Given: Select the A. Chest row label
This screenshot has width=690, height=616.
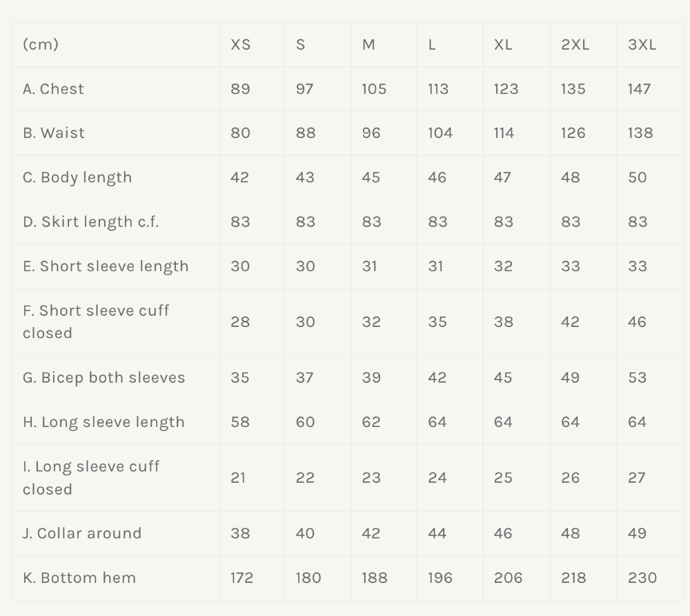Looking at the screenshot, I should [x=53, y=89].
